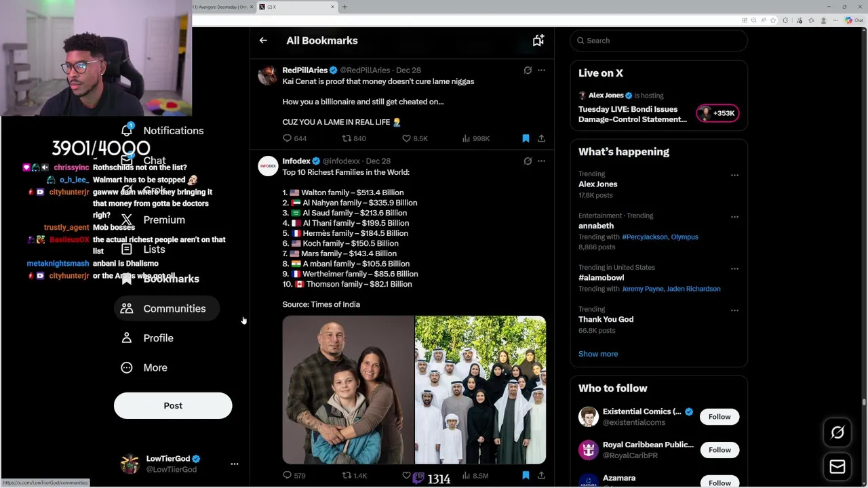Open the Grok floating button

[x=837, y=432]
